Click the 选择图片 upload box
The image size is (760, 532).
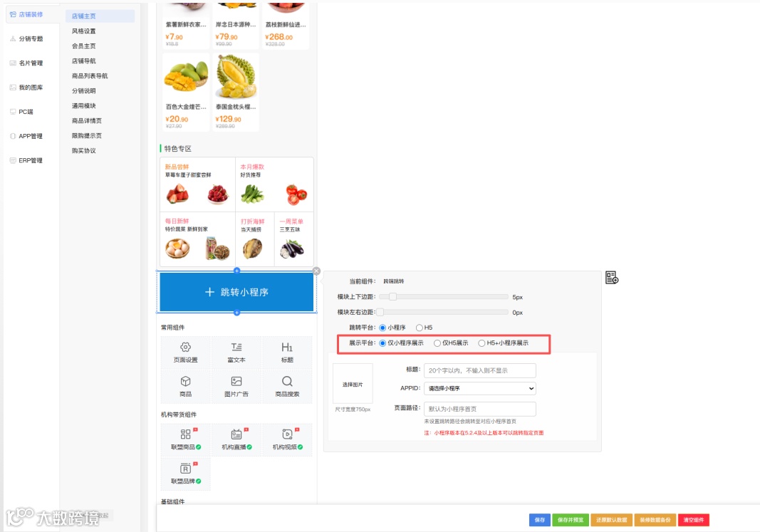point(353,384)
